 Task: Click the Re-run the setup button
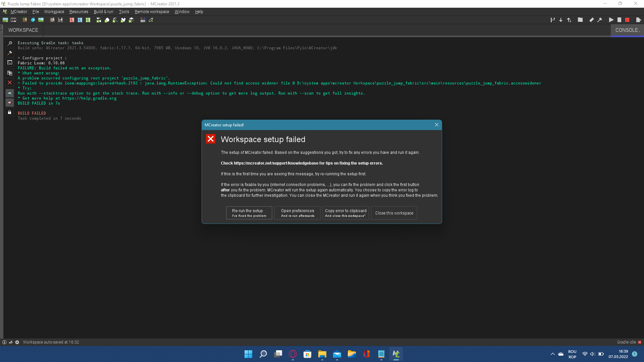point(249,213)
